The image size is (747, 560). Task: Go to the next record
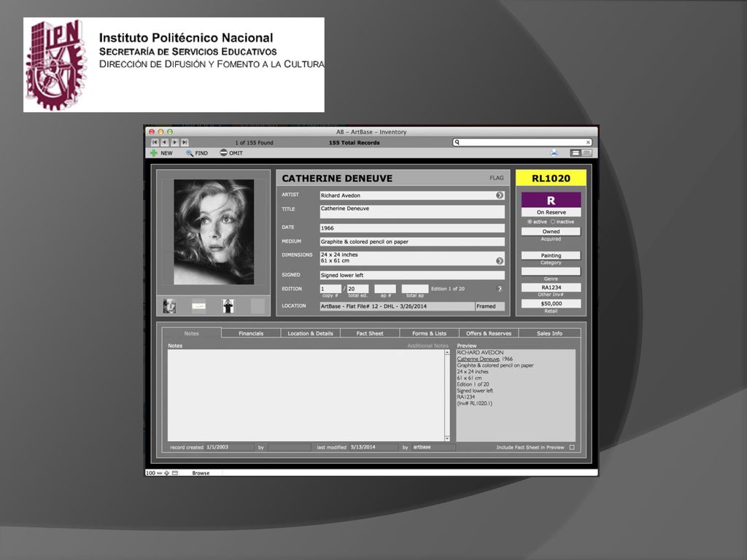point(175,142)
